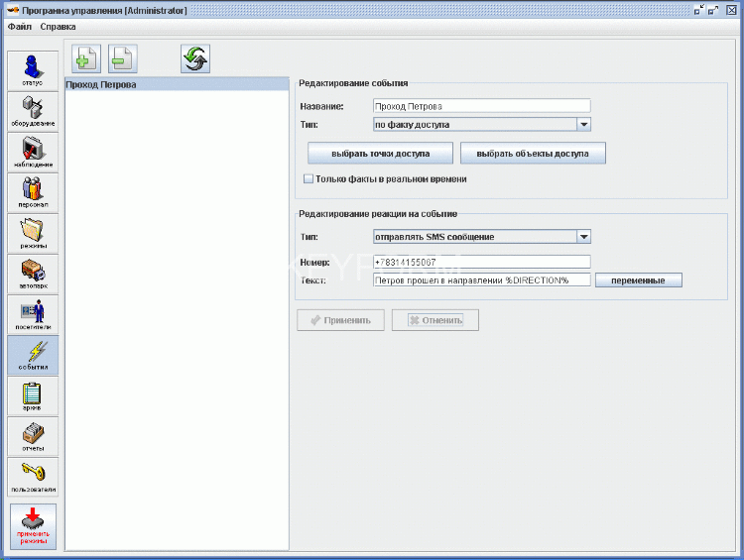
Task: Open the пользователи key icon section
Action: pyautogui.click(x=33, y=477)
